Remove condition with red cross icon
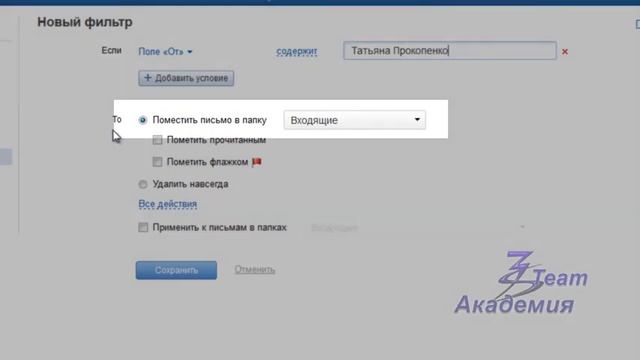The width and height of the screenshot is (640, 360). point(565,52)
